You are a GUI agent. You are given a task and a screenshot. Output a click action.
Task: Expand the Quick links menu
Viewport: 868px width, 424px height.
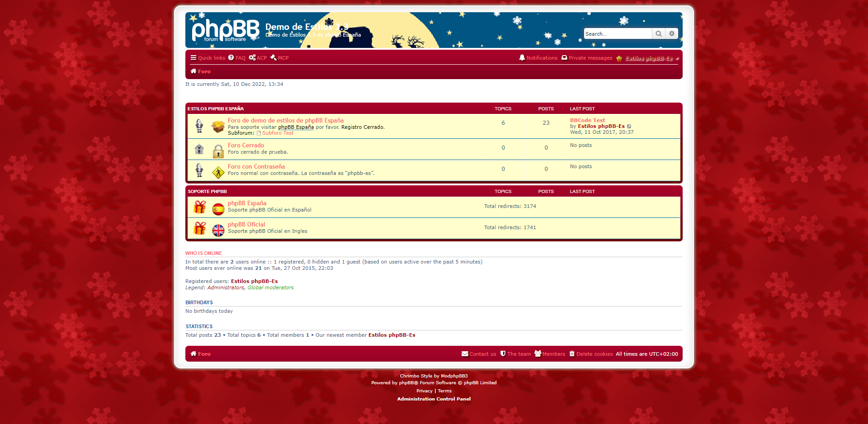[x=208, y=58]
